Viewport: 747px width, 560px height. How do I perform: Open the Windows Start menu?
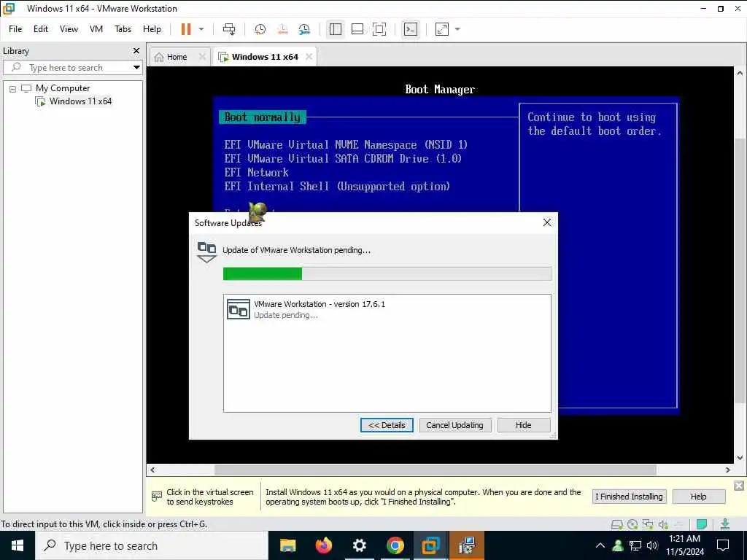[18, 545]
